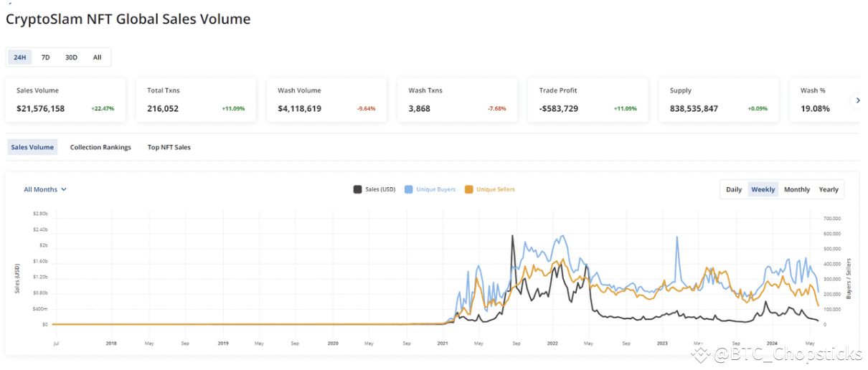Set chart interval to Monthly
This screenshot has width=868, height=370.
[796, 189]
